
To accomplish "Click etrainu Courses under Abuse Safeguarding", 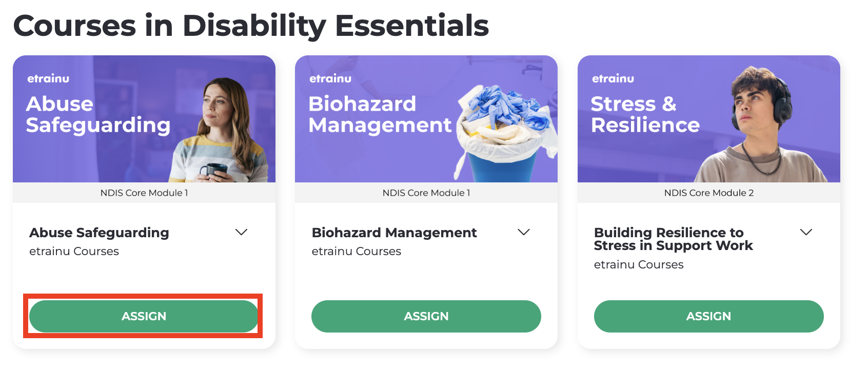I will point(74,251).
